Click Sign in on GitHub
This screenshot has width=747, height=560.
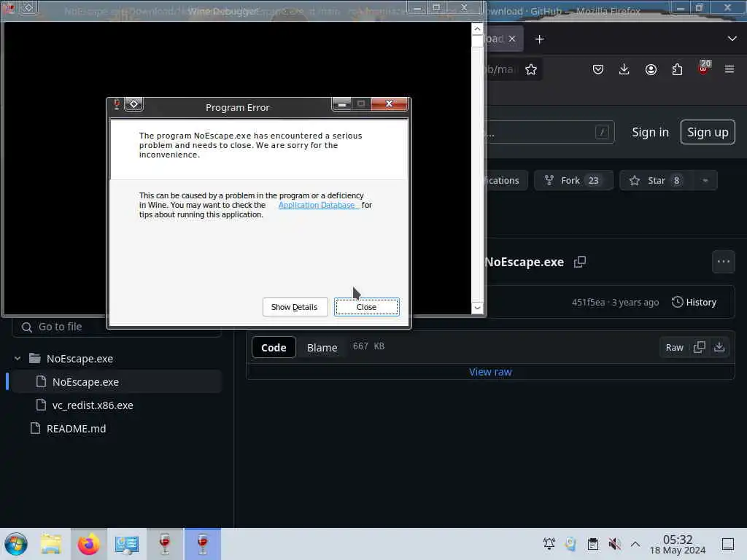[650, 132]
